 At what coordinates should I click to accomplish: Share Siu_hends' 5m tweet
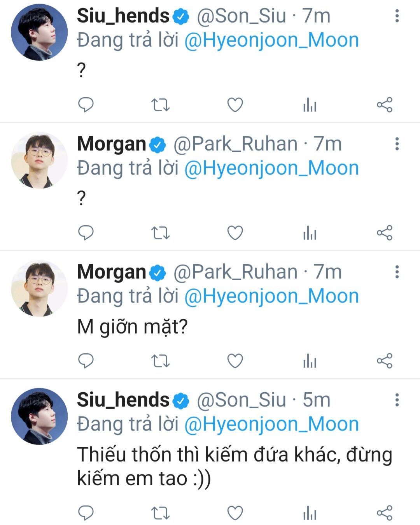385,513
